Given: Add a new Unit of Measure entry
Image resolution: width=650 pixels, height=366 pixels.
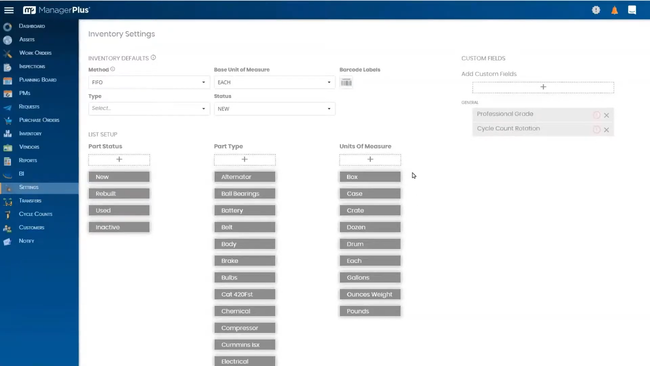Looking at the screenshot, I should coord(370,160).
